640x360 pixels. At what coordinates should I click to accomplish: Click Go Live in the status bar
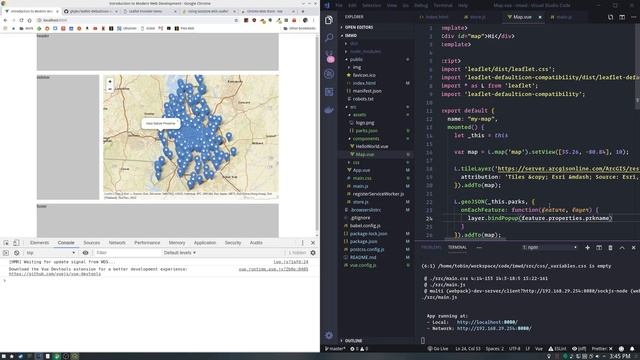[x=438, y=349]
